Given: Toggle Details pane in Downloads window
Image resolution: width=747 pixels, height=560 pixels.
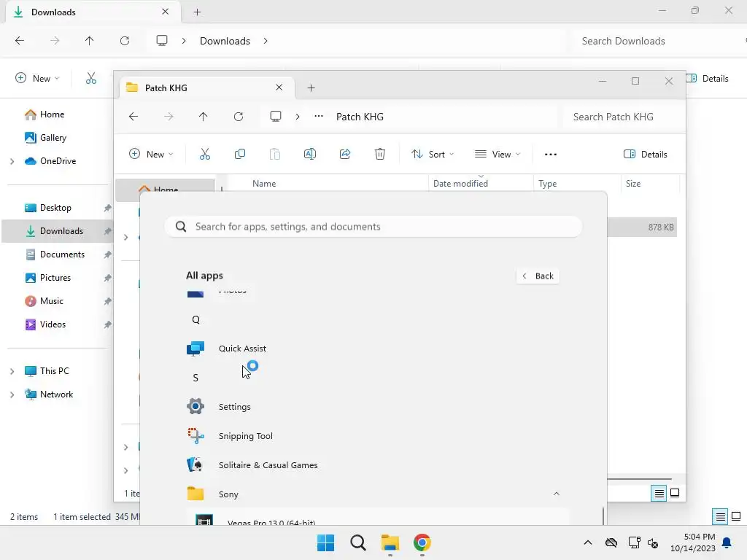Looking at the screenshot, I should [708, 79].
